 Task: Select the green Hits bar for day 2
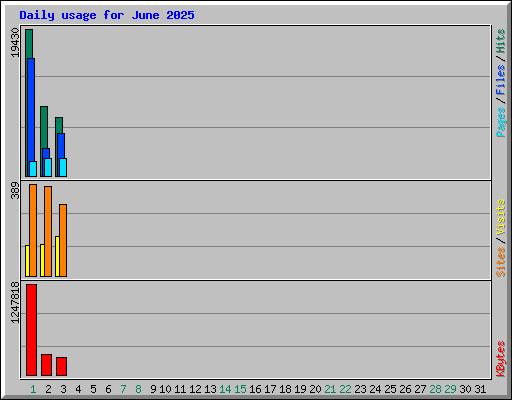pyautogui.click(x=44, y=127)
